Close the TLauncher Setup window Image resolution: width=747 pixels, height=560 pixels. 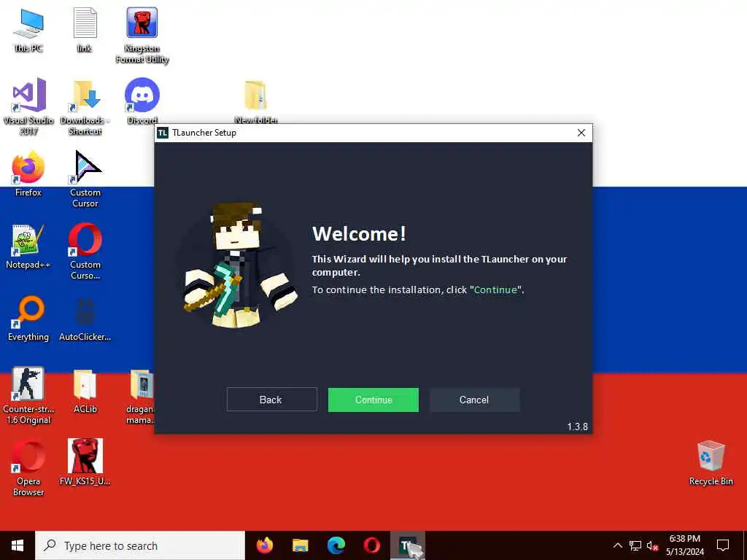[581, 133]
